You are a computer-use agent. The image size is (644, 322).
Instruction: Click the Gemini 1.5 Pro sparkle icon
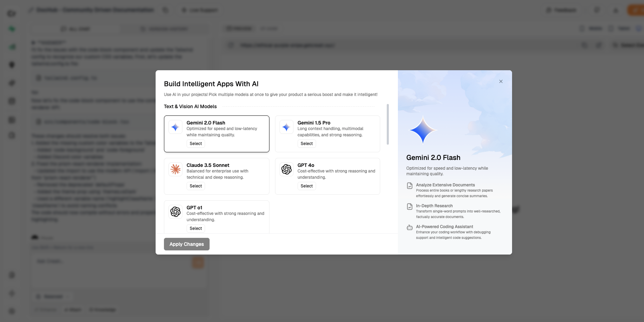click(x=286, y=127)
